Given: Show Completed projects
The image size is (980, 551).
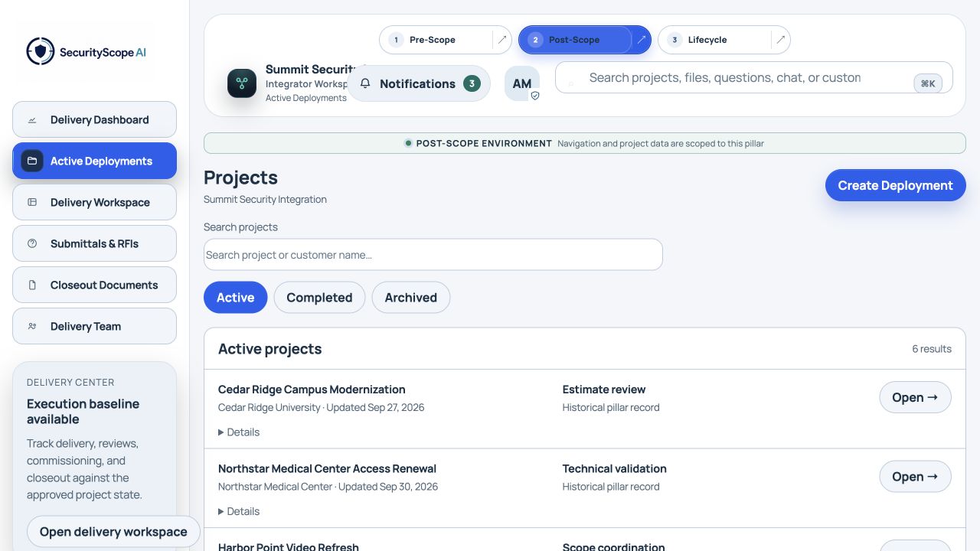Looking at the screenshot, I should pos(319,298).
